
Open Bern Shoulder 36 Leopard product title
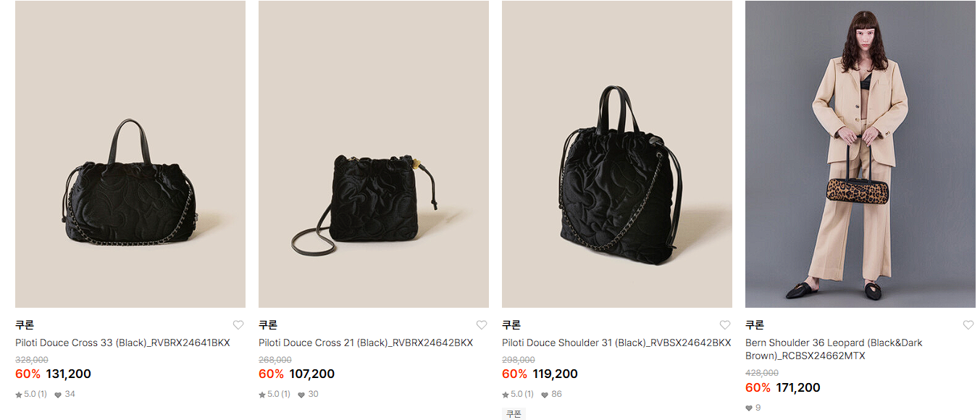834,349
